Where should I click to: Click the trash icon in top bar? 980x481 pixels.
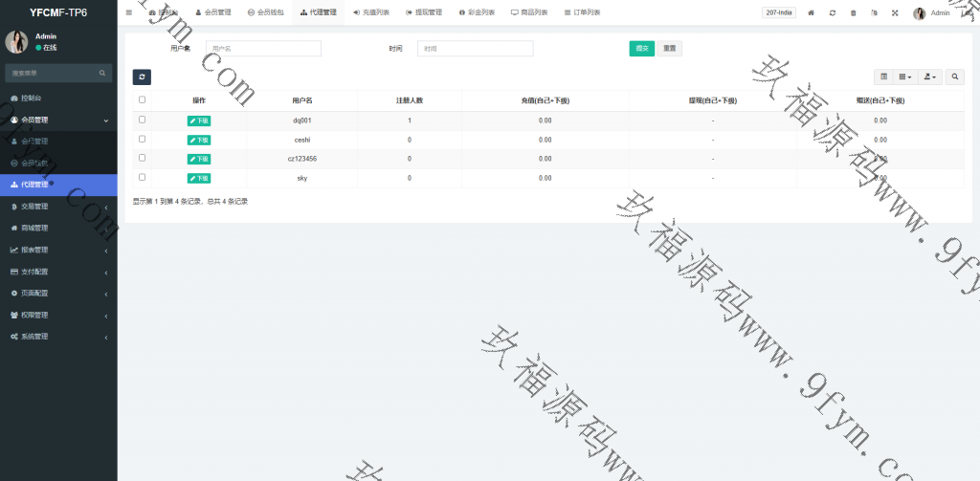pos(853,13)
